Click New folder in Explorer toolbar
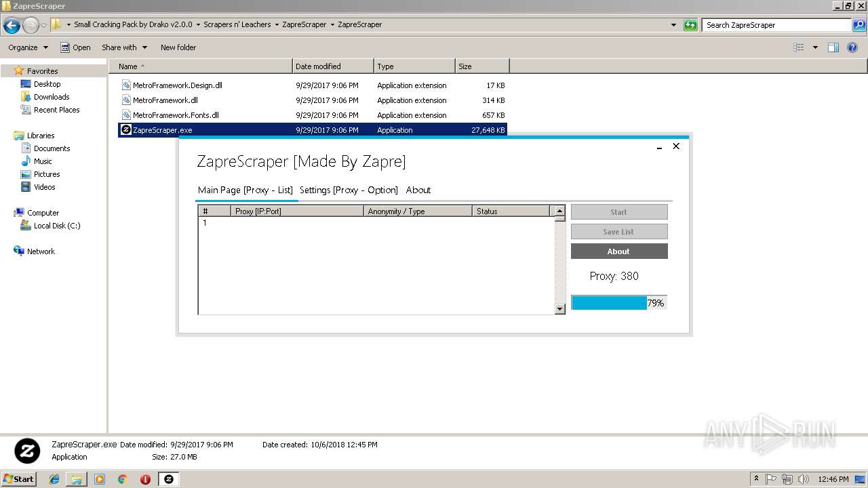This screenshot has width=868, height=488. coord(178,47)
